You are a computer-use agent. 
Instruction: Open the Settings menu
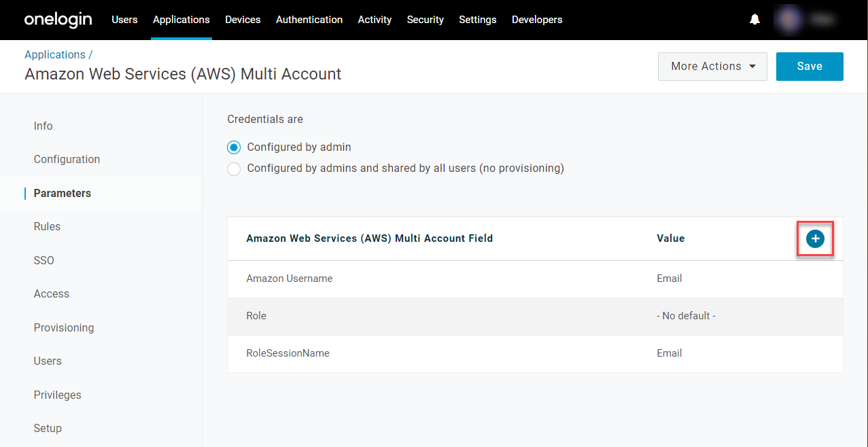click(478, 20)
